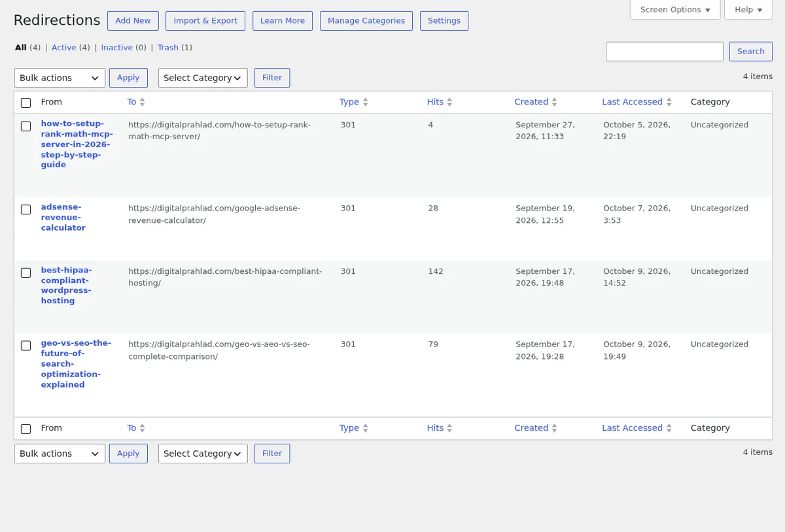Sort by the top Last Accessed header
Screen dimensions: 785x532
click(632, 102)
